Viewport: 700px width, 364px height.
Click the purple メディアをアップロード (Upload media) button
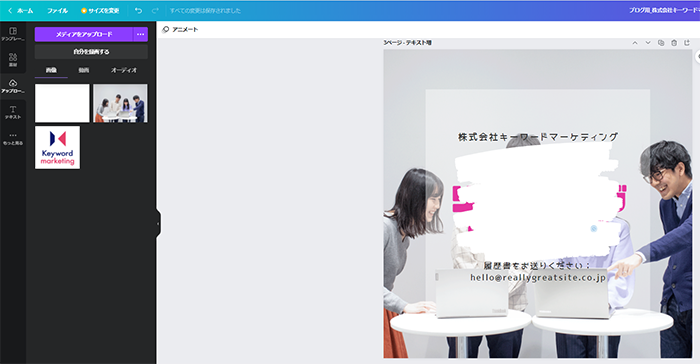coord(84,34)
